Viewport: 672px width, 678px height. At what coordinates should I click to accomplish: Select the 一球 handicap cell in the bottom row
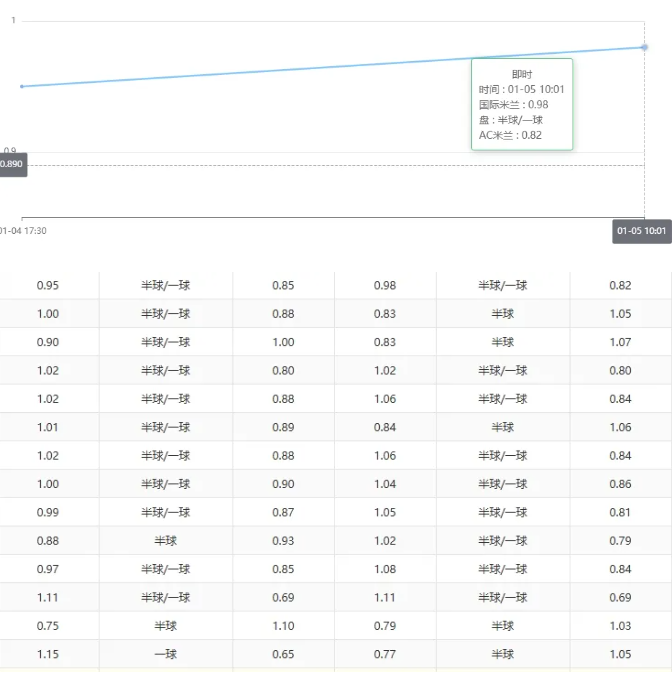(166, 654)
